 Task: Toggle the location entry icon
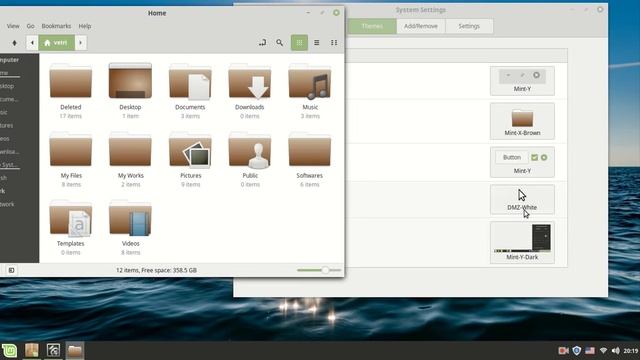coord(262,42)
